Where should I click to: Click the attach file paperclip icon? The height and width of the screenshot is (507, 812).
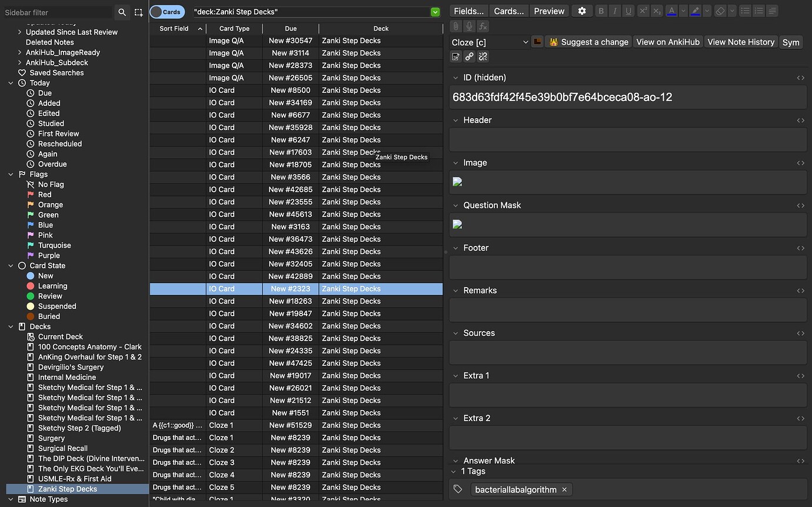click(455, 26)
